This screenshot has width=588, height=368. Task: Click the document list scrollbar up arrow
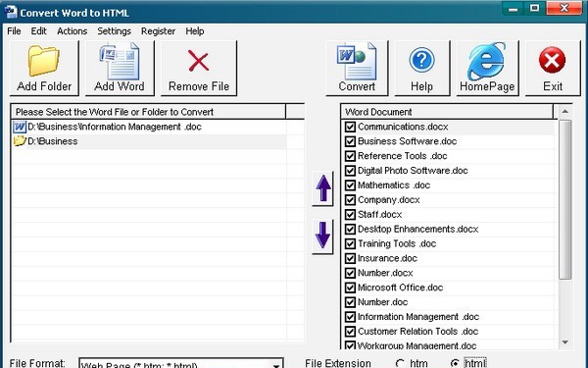point(565,112)
